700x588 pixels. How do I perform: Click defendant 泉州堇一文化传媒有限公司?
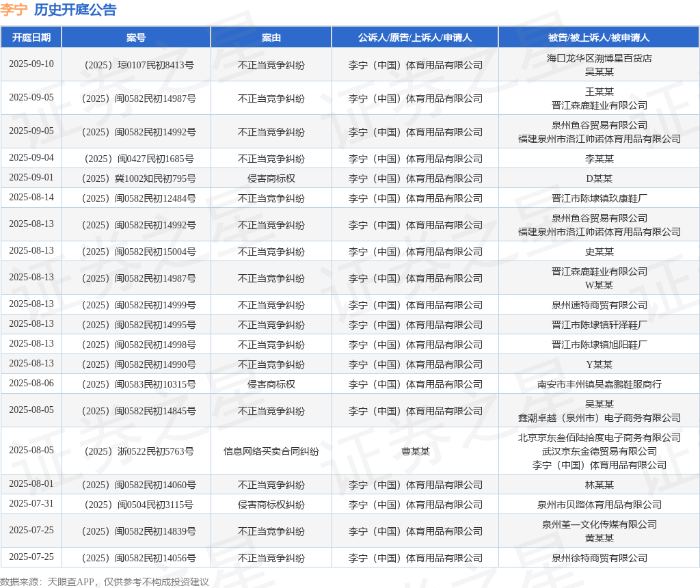[599, 524]
